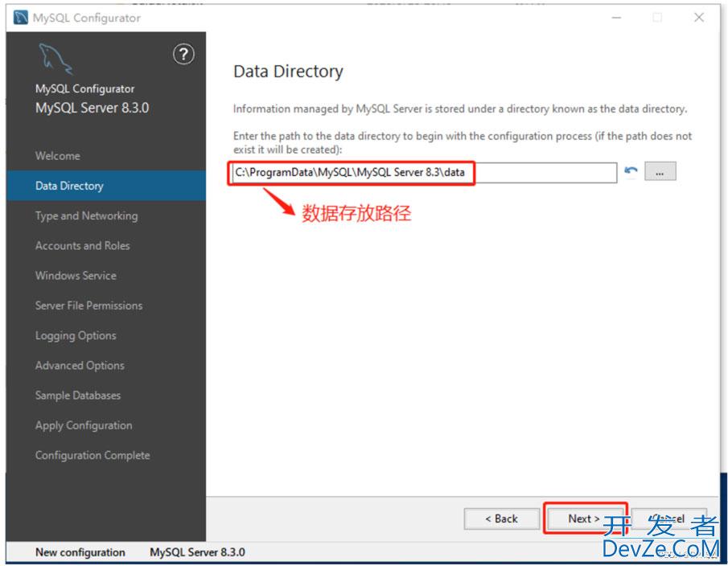Select Configuration Complete step
Screen dimensions: 728x566
93,455
